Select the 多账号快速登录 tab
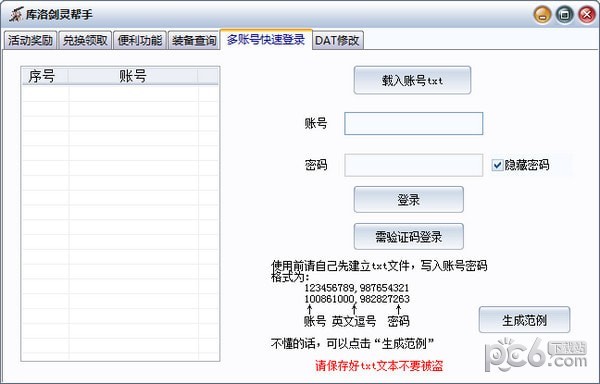 point(266,39)
